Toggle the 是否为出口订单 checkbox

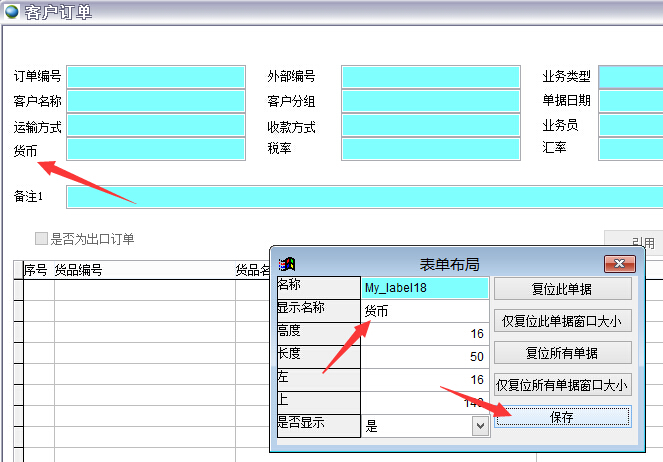coord(41,239)
